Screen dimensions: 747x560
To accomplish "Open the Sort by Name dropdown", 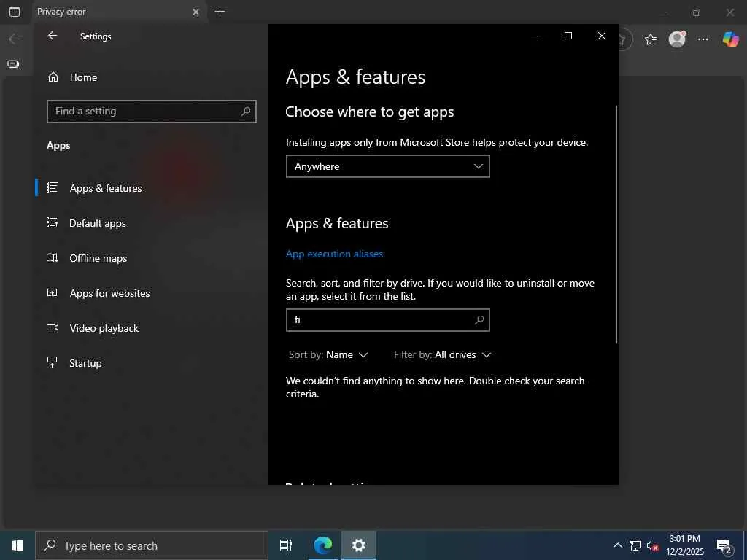I will coord(328,355).
